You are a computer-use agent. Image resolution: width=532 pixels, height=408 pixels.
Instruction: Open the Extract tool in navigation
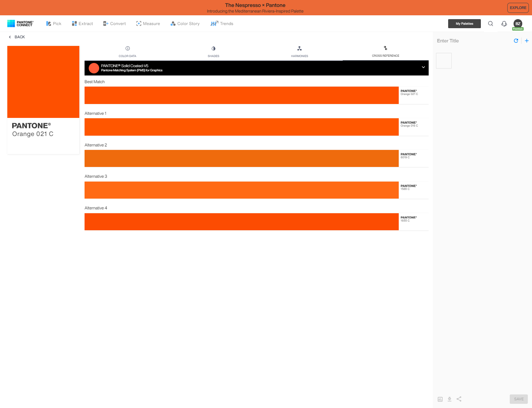coord(82,24)
